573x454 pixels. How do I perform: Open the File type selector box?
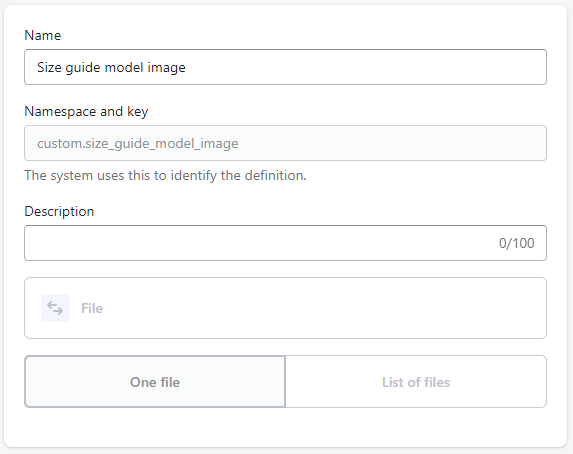pos(285,308)
